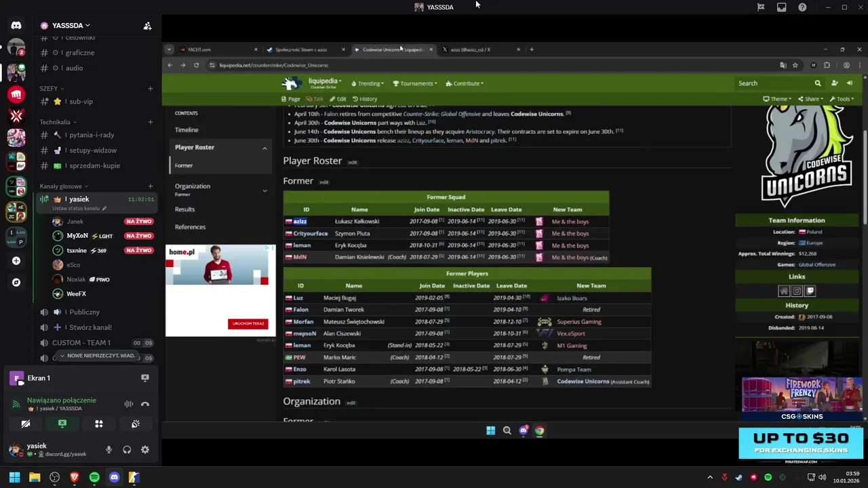
Task: Mute the microphone for yasiek
Action: (108, 449)
